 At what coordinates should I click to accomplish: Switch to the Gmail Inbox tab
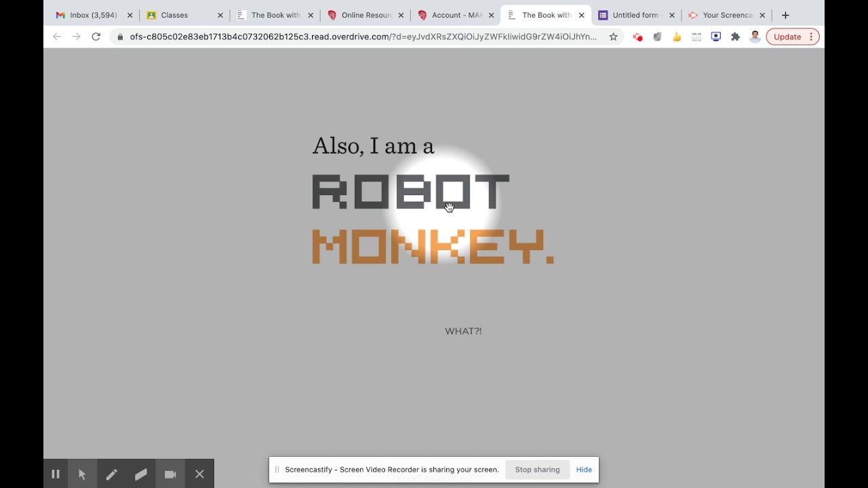87,15
